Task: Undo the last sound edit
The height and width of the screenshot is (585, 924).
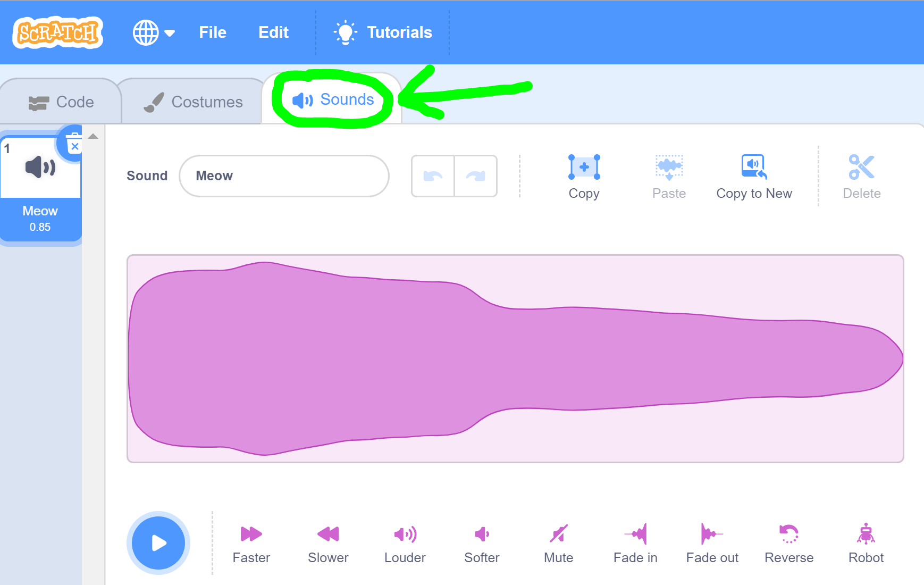Action: [x=433, y=176]
